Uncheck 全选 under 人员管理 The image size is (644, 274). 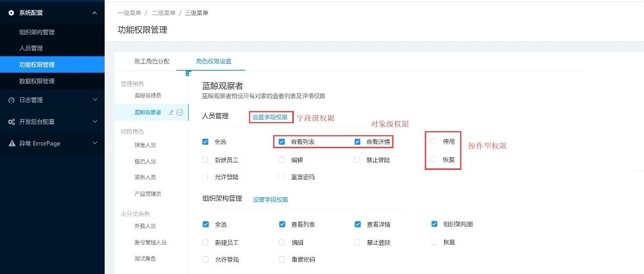(205, 142)
